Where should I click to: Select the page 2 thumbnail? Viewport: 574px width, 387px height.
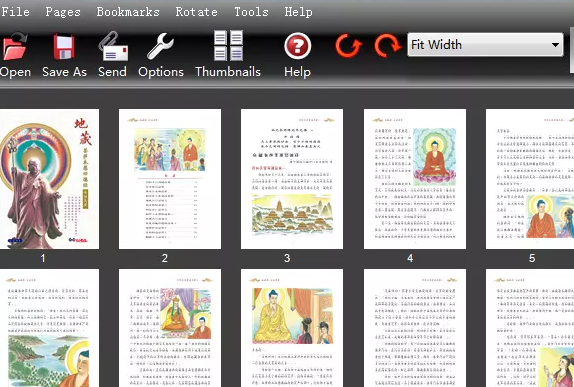pos(170,179)
